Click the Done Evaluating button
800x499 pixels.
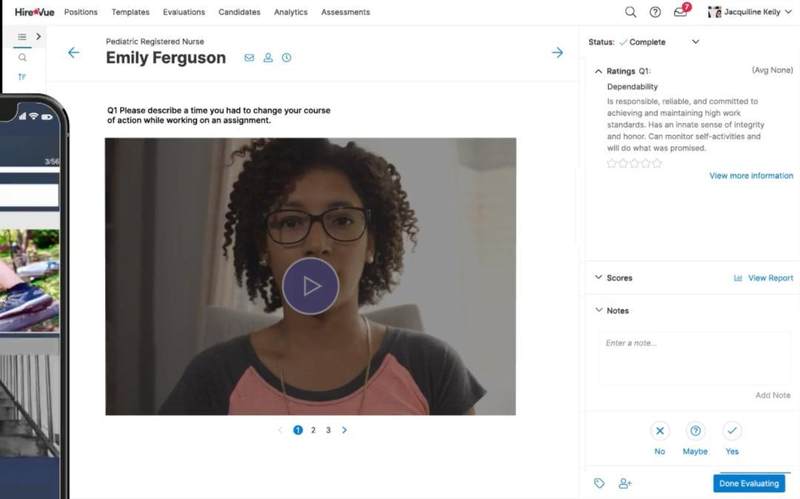[x=748, y=484]
